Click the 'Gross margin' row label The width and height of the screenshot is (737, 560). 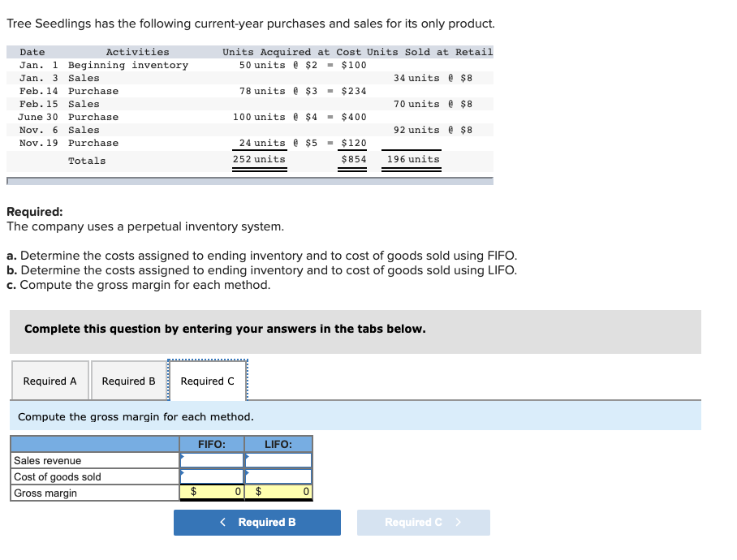click(x=45, y=493)
